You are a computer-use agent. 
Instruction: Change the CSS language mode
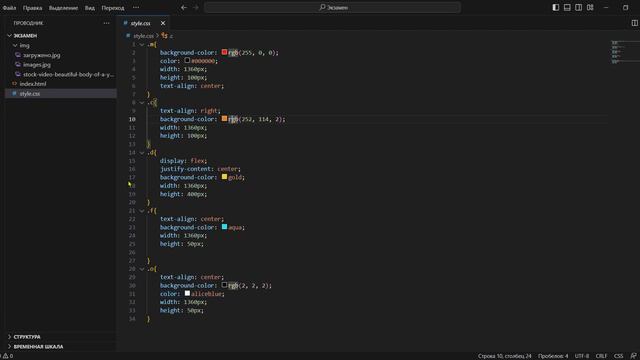(x=618, y=356)
